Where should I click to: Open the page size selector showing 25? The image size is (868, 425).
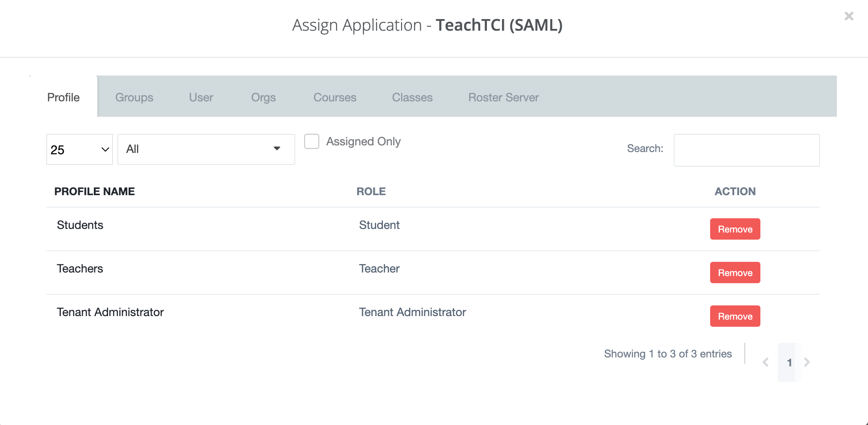(79, 149)
